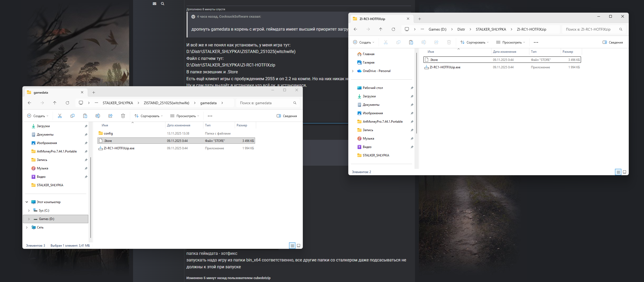Toggle the Сведения details pane in ZI-RC1-HOTFIXzip
The width and height of the screenshot is (644, 282).
[613, 42]
